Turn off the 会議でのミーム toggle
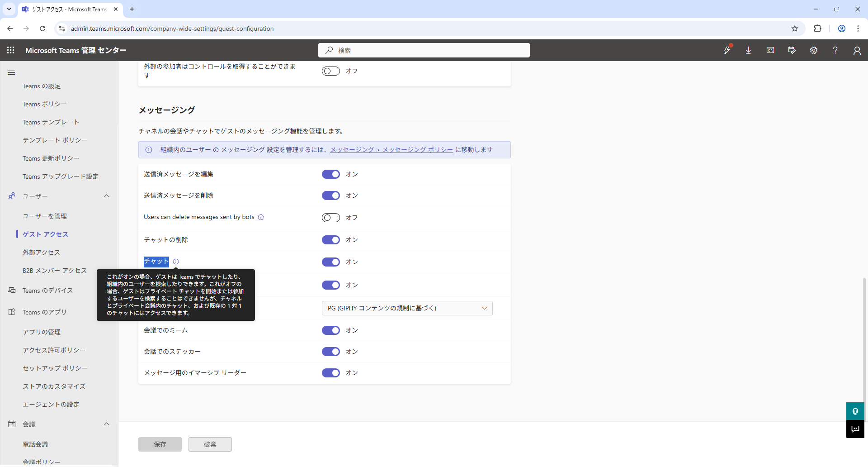 click(331, 330)
